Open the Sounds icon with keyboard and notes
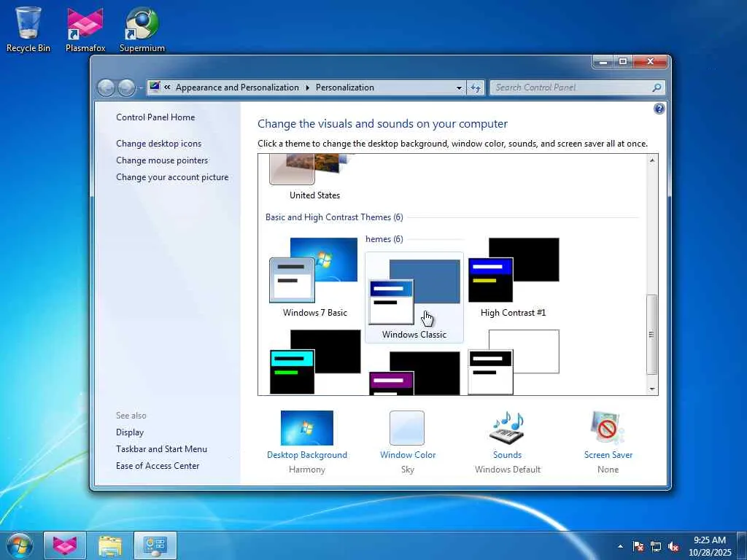 pos(508,427)
